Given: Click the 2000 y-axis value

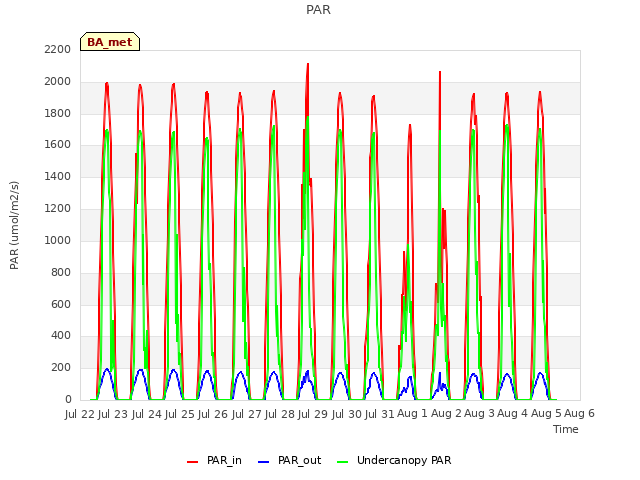Looking at the screenshot, I should point(58,81).
